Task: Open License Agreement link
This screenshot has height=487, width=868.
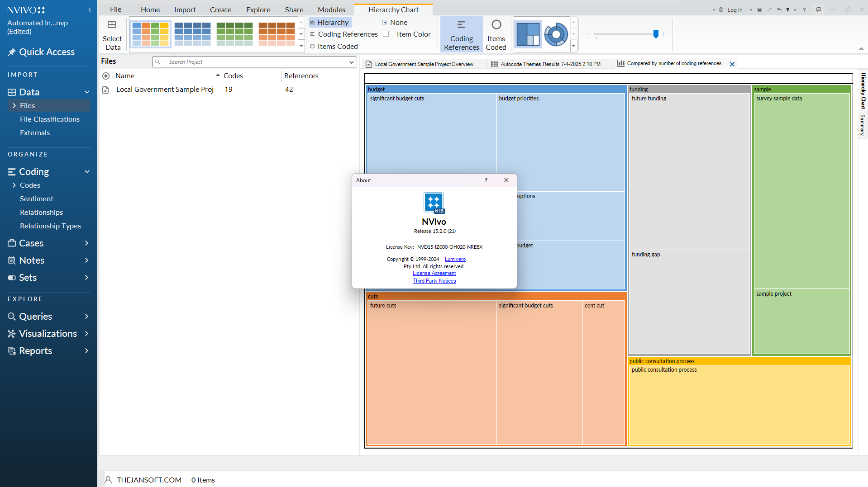Action: [x=434, y=273]
